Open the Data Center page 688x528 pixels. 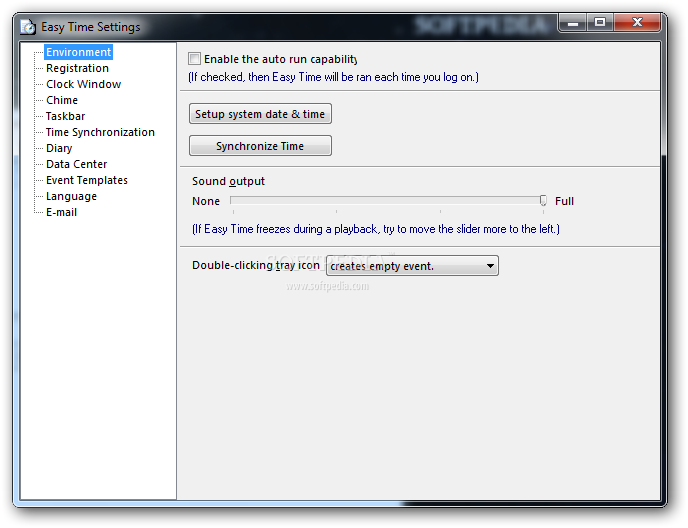76,164
